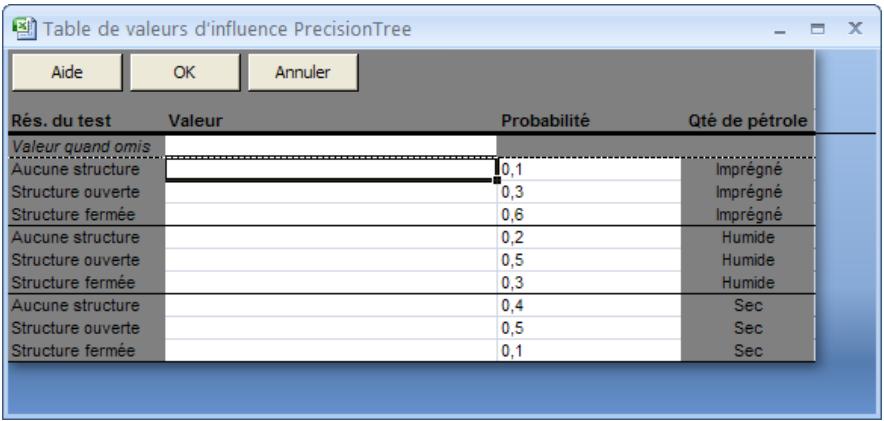Maximize the PrecisionTree table window
This screenshot has width=884, height=421.
817,29
